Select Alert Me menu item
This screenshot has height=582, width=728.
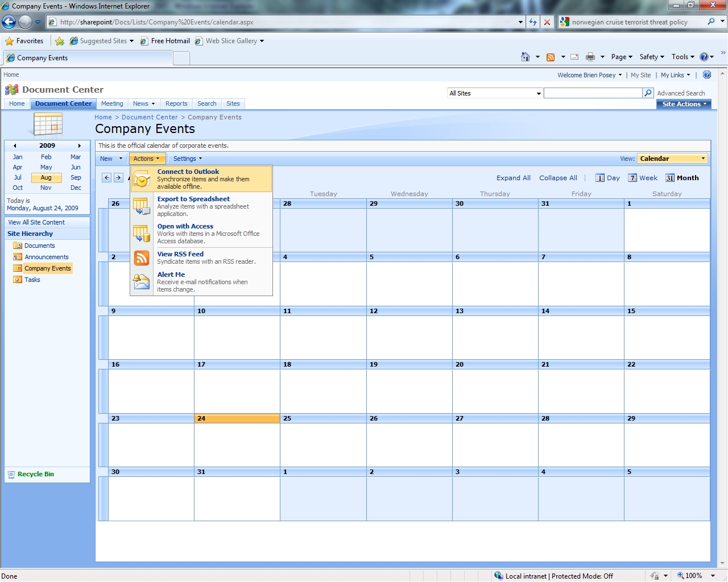pyautogui.click(x=201, y=282)
